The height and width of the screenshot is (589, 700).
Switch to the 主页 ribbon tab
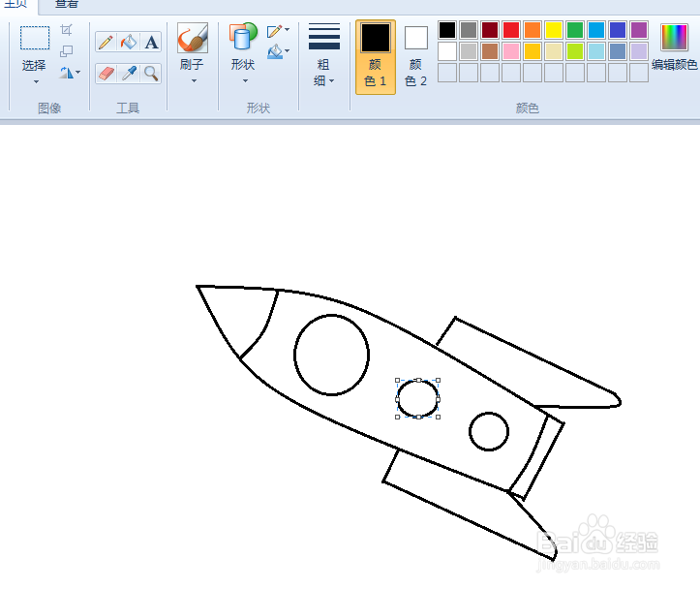pyautogui.click(x=15, y=4)
